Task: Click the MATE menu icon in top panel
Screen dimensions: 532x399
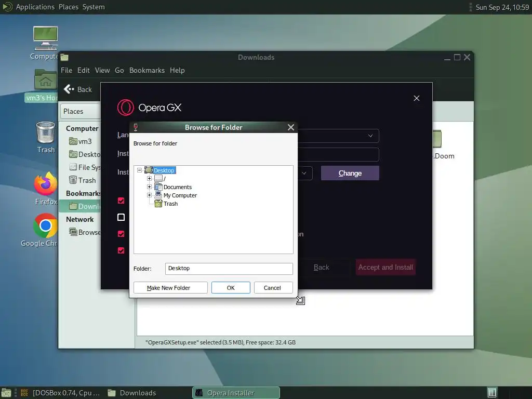Action: coord(7,7)
